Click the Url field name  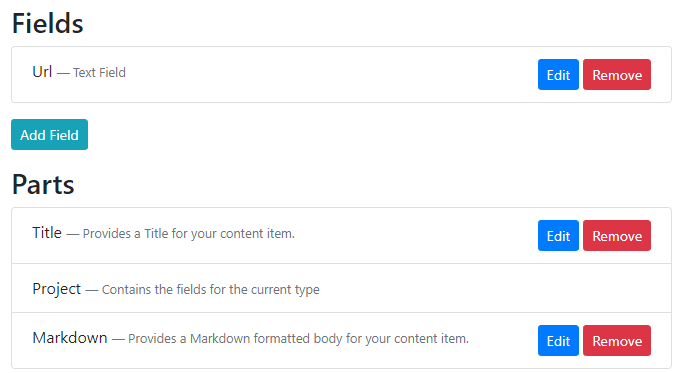(42, 72)
